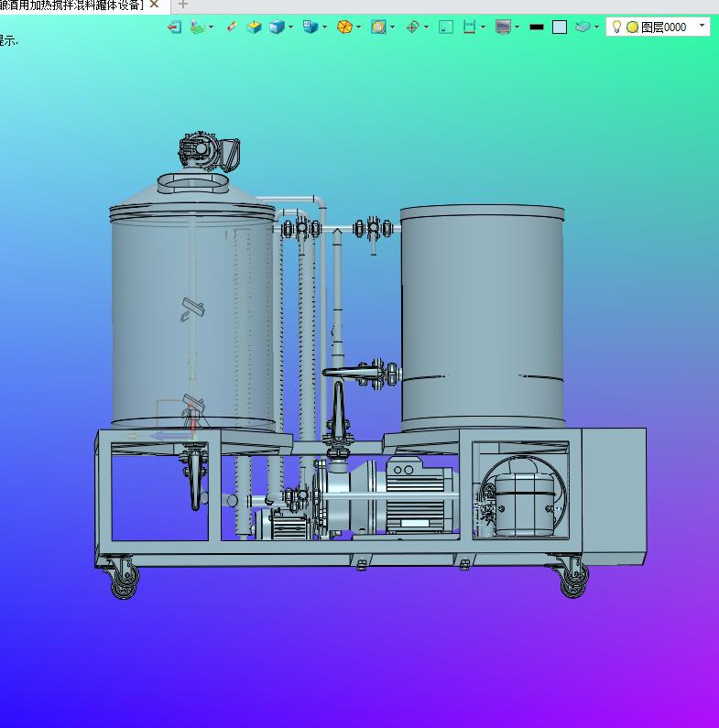Close the current document tab
The width and height of the screenshot is (719, 728).
click(154, 5)
